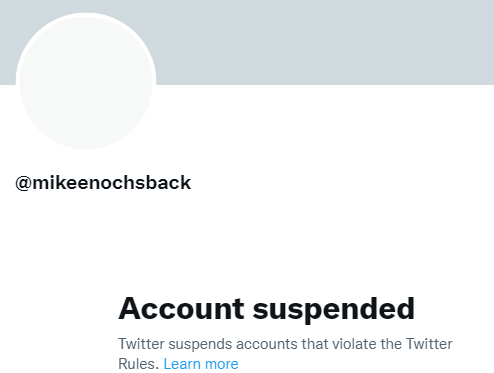The height and width of the screenshot is (373, 494).
Task: Click the word Rules before Learn more
Action: point(137,364)
